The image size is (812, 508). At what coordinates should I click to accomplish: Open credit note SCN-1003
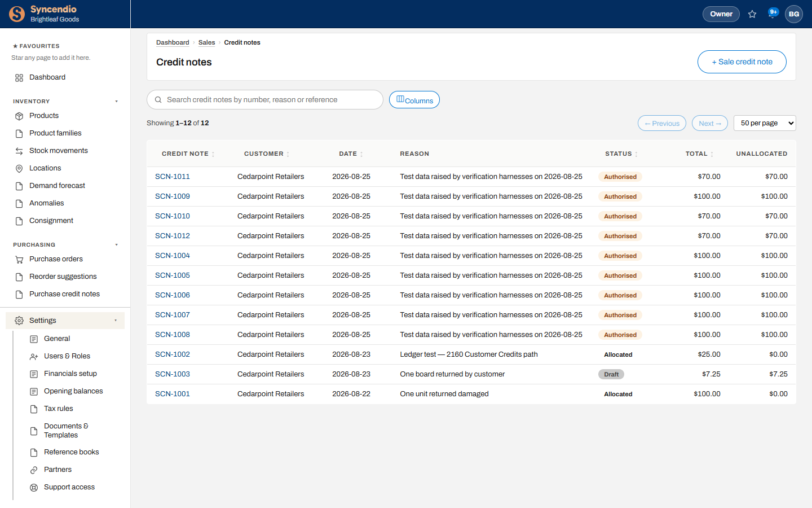pos(173,374)
